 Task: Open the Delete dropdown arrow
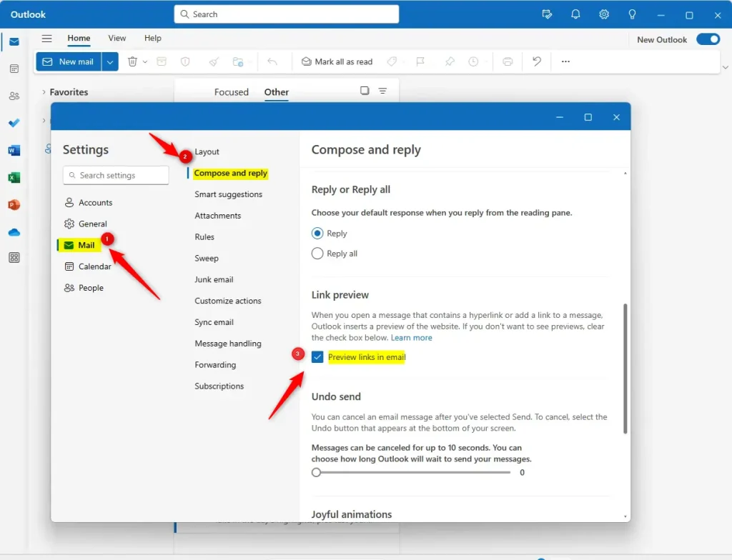point(145,61)
